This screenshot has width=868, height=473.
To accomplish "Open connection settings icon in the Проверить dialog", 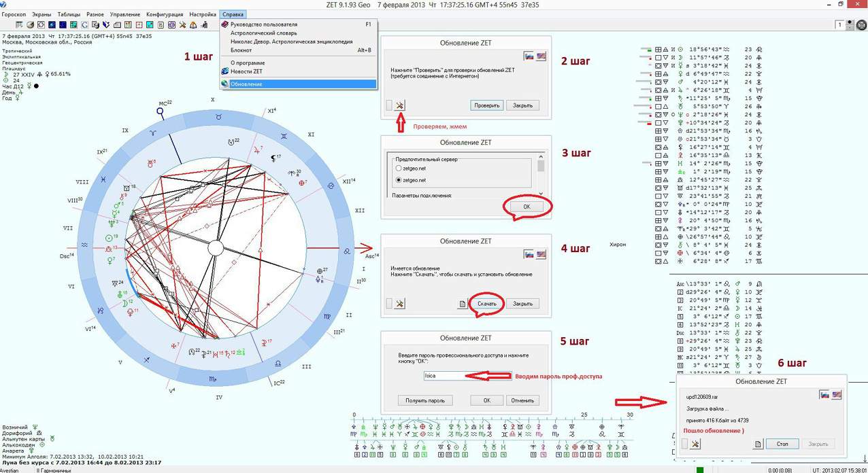I will coord(400,105).
